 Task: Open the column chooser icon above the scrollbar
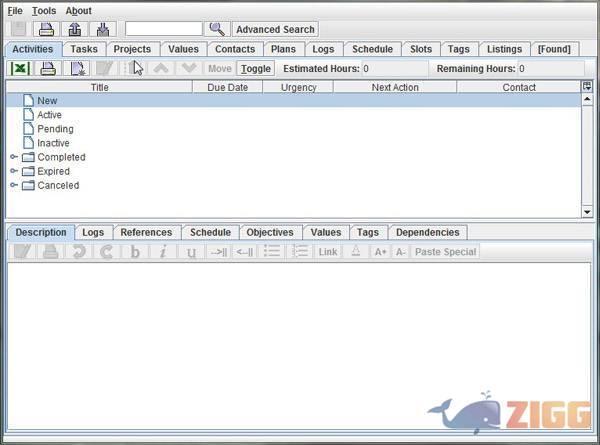point(586,87)
